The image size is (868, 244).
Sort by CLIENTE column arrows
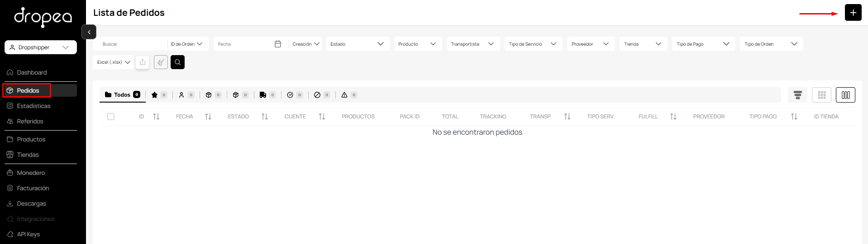pos(322,117)
